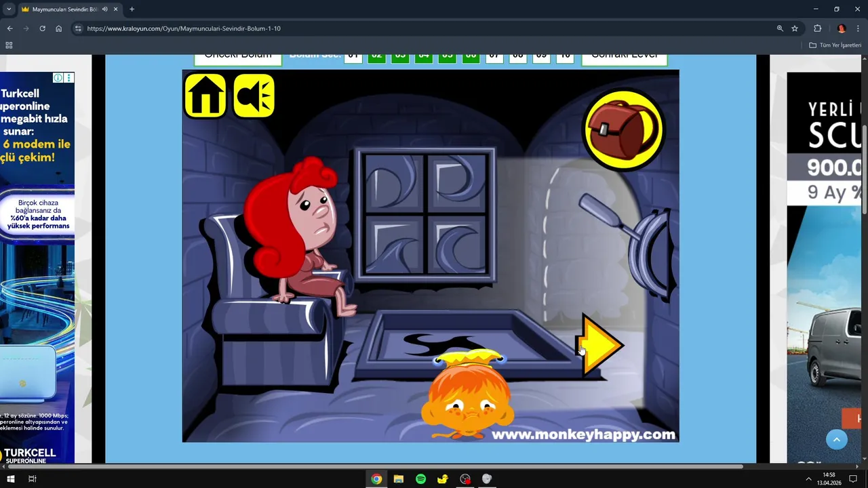Open the extensions puzzle icon
This screenshot has height=488, width=868.
pos(817,28)
